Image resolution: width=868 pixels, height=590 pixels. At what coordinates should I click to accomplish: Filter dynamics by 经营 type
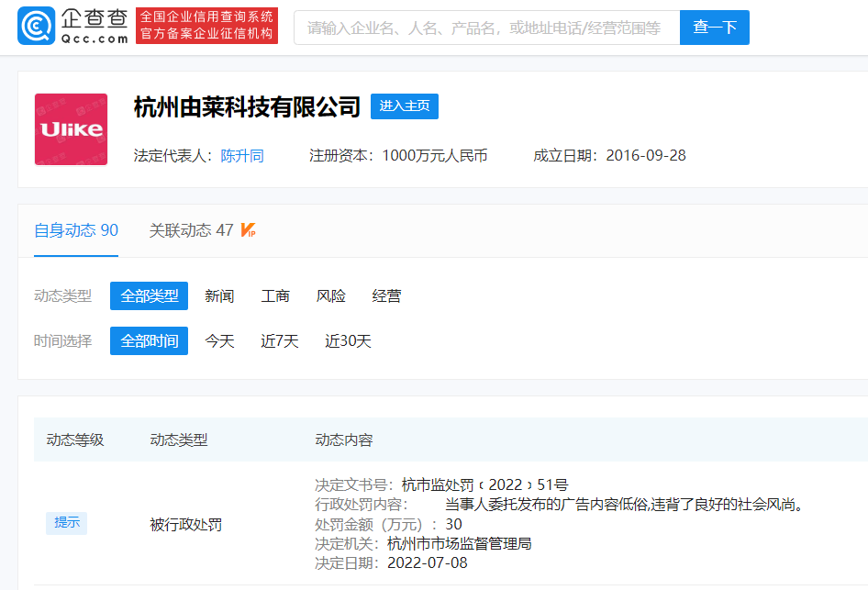386,295
